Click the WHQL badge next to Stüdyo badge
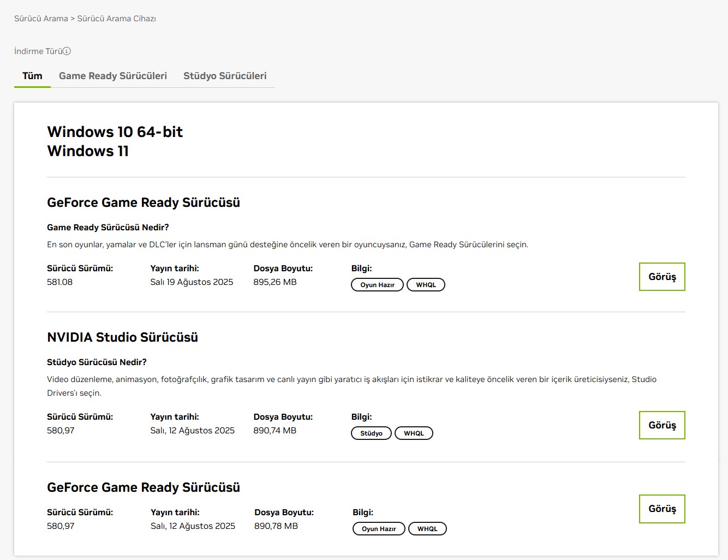728x560 pixels. tap(414, 433)
